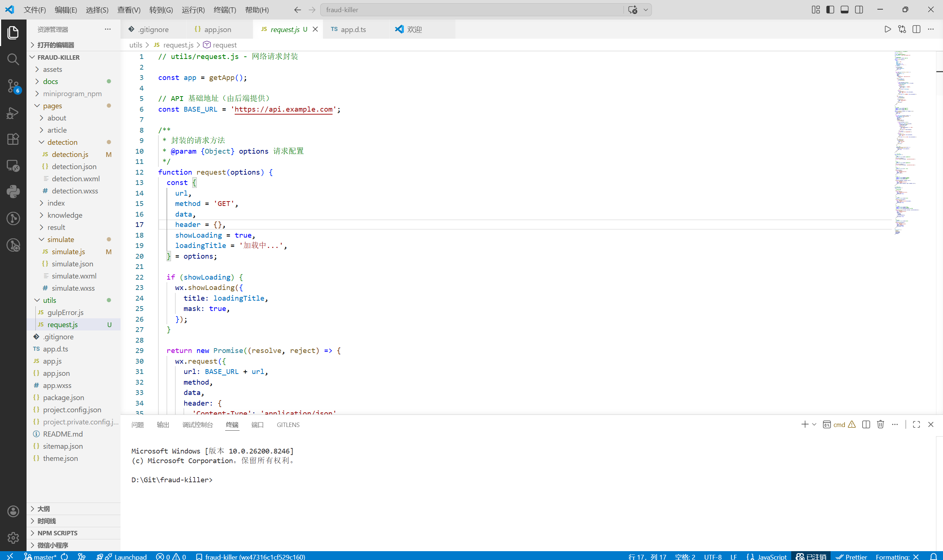Switch to the GITLENS panel tab

[288, 425]
